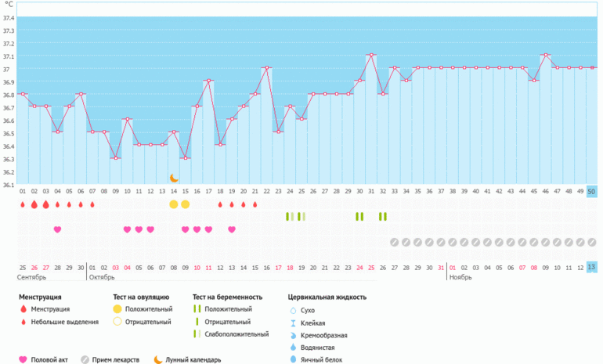Screen dimensions: 603x364
Task: Click the red drop icon beside Менструация
Action: [x=23, y=309]
